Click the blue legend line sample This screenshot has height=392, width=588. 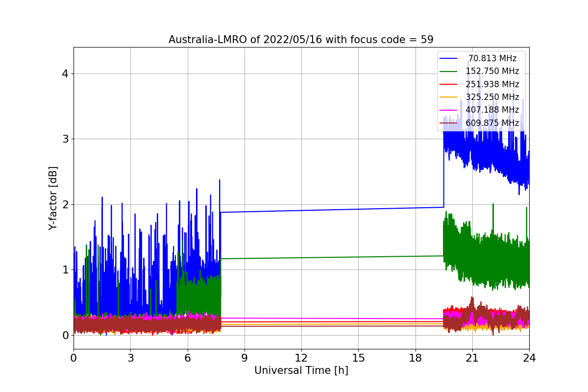coord(448,58)
